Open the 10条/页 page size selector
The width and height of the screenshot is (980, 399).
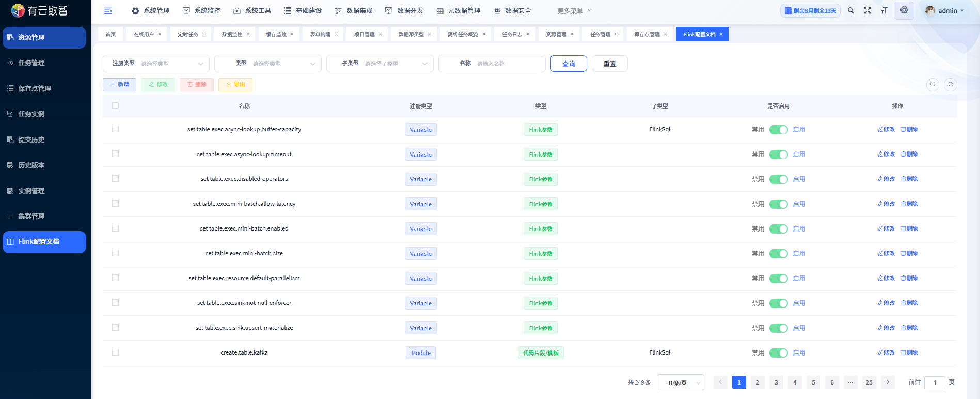pyautogui.click(x=681, y=383)
